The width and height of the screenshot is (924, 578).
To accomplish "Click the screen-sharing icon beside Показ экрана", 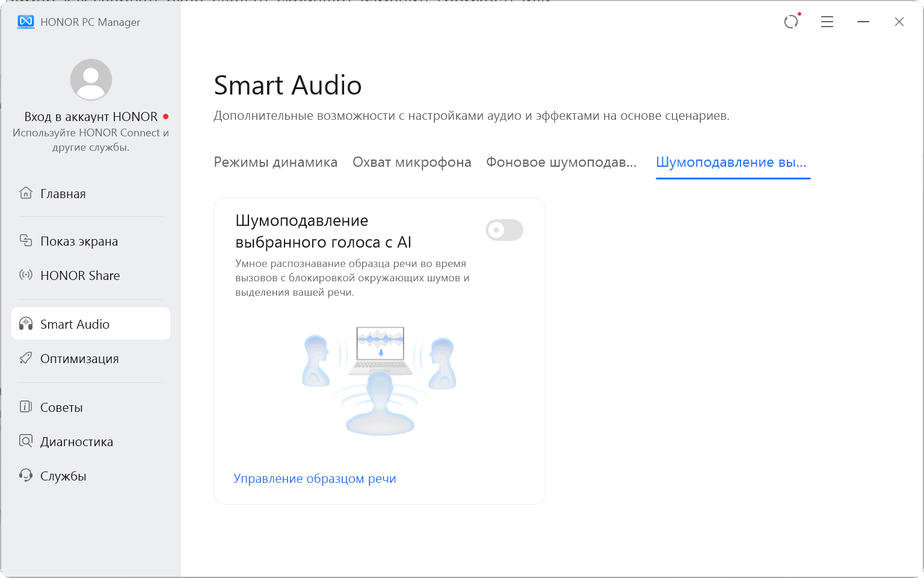I will tap(26, 241).
